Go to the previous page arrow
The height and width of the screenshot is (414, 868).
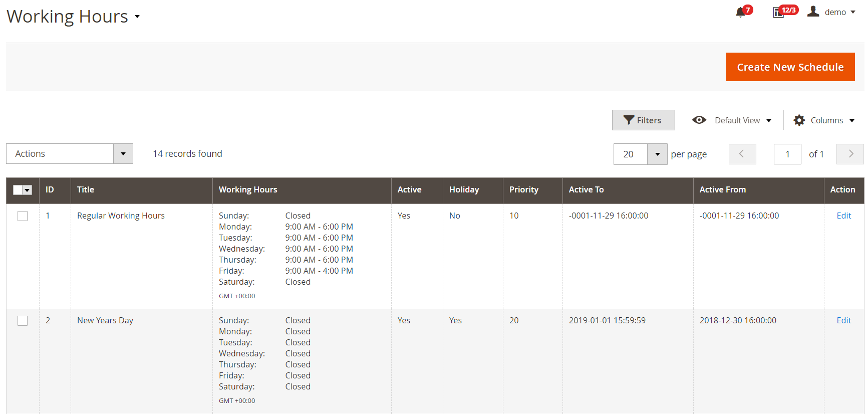tap(742, 154)
